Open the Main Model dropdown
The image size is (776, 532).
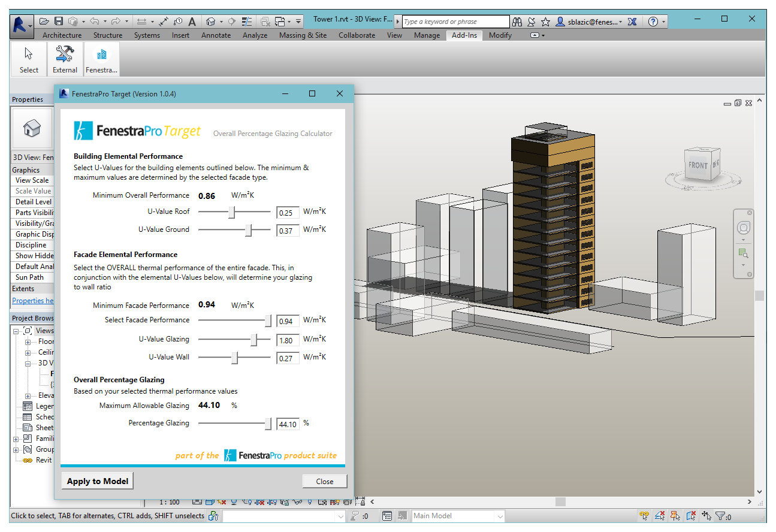[x=499, y=516]
